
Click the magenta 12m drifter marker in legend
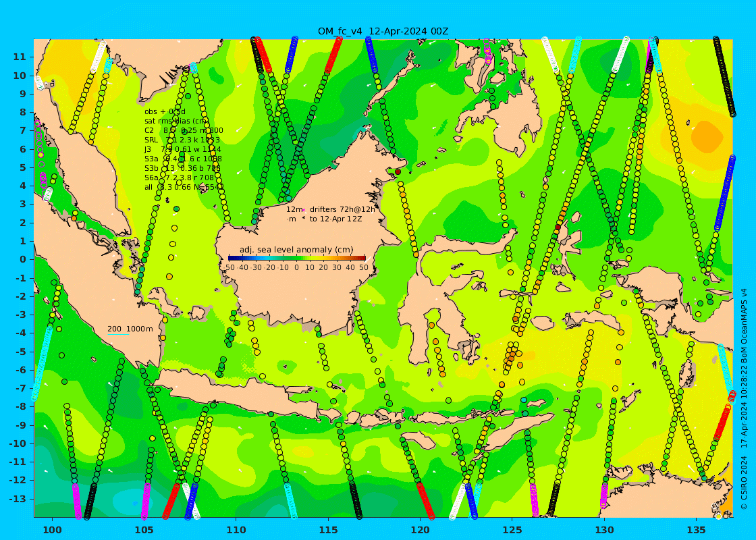(x=304, y=210)
